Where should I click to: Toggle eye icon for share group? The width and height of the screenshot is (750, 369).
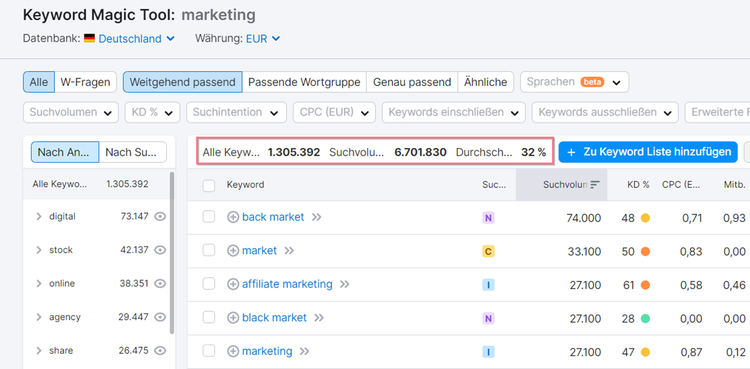coord(160,350)
